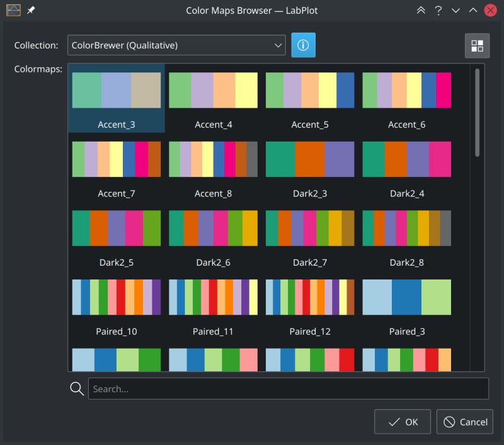Open the Collection dropdown showing ColorBrewer (Qualitative)
The image size is (504, 445).
coord(176,45)
